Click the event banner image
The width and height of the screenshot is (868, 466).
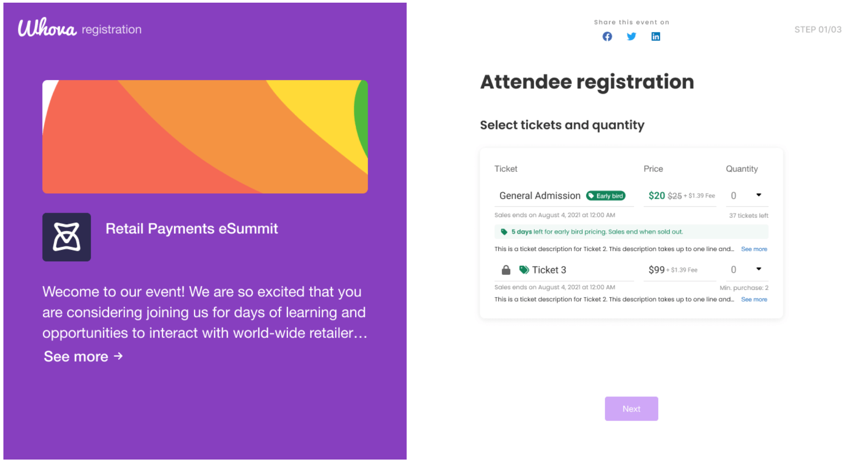205,137
